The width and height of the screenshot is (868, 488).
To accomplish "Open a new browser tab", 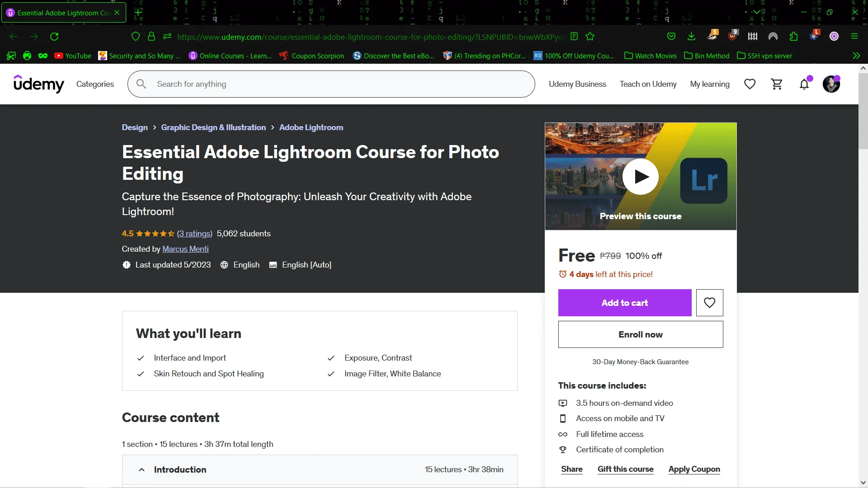I will pos(138,13).
